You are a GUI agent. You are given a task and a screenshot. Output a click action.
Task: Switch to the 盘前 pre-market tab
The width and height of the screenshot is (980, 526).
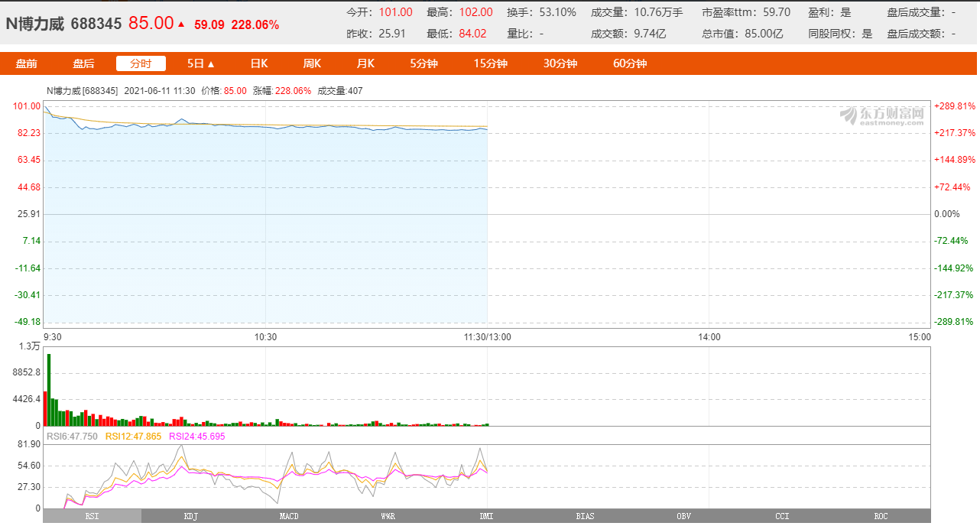click(27, 63)
